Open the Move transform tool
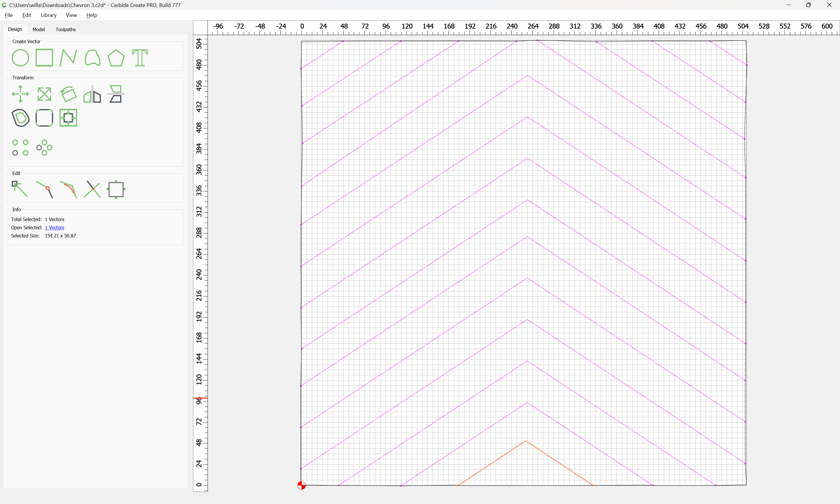 point(20,94)
